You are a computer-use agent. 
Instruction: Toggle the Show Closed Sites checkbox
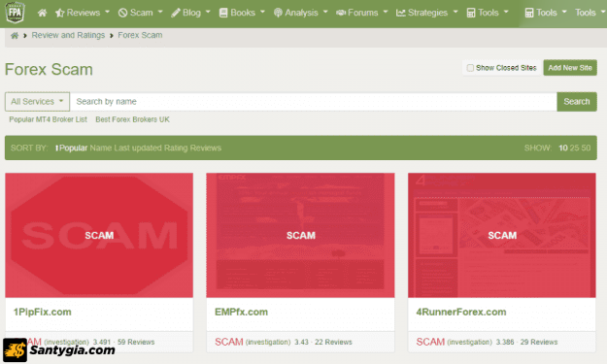pos(470,68)
